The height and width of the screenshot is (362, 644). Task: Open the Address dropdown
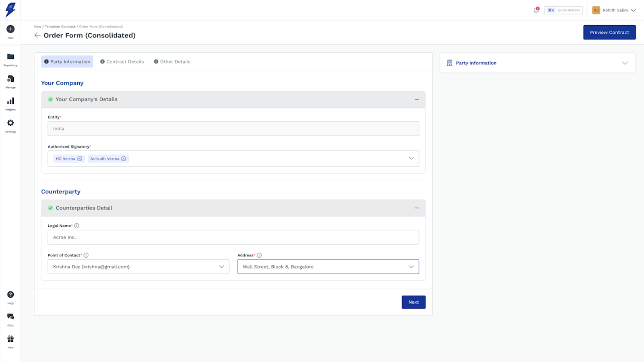click(411, 267)
